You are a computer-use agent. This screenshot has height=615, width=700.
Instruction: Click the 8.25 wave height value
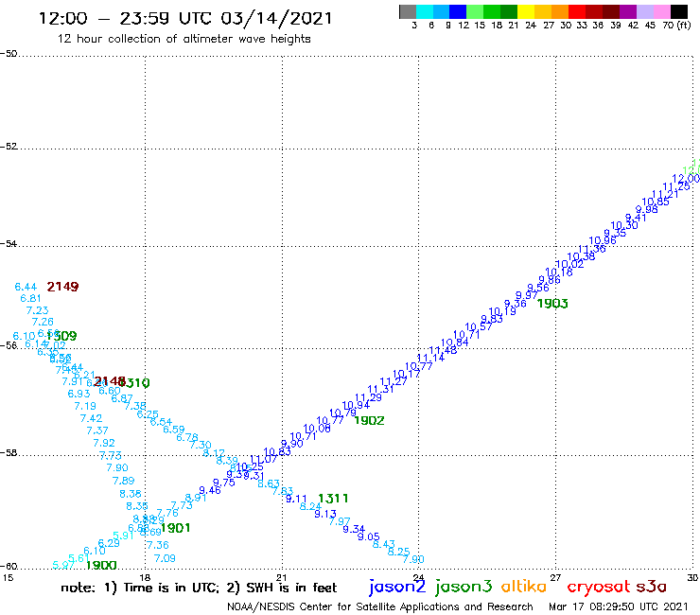[398, 552]
